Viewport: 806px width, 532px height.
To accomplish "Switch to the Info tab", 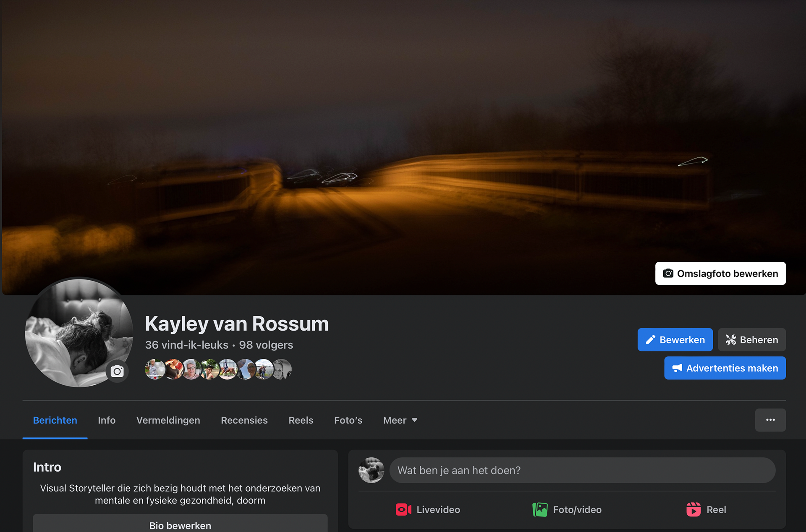I will [107, 420].
